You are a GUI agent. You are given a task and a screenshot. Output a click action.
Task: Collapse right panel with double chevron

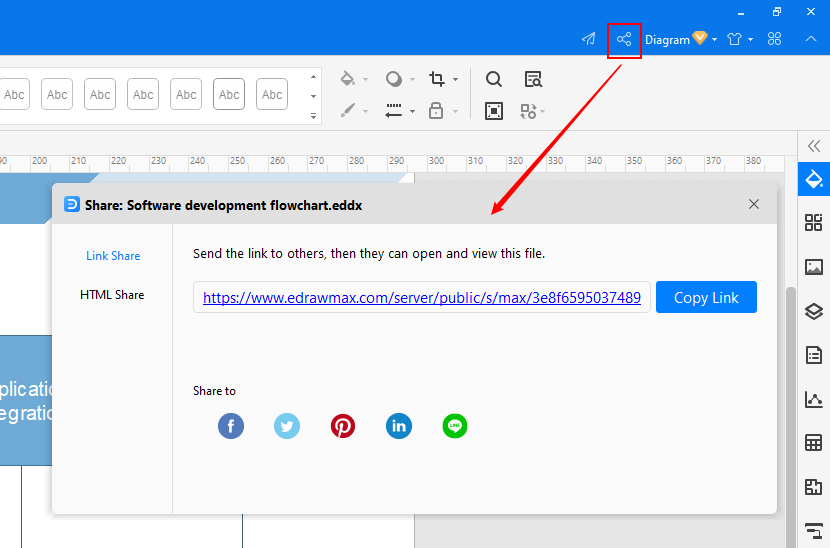[x=814, y=146]
